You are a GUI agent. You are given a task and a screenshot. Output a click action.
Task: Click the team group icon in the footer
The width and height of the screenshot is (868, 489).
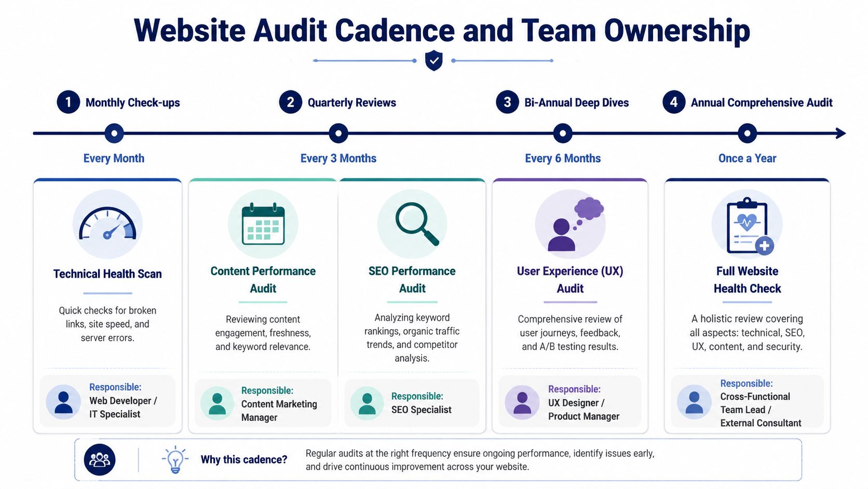[100, 460]
